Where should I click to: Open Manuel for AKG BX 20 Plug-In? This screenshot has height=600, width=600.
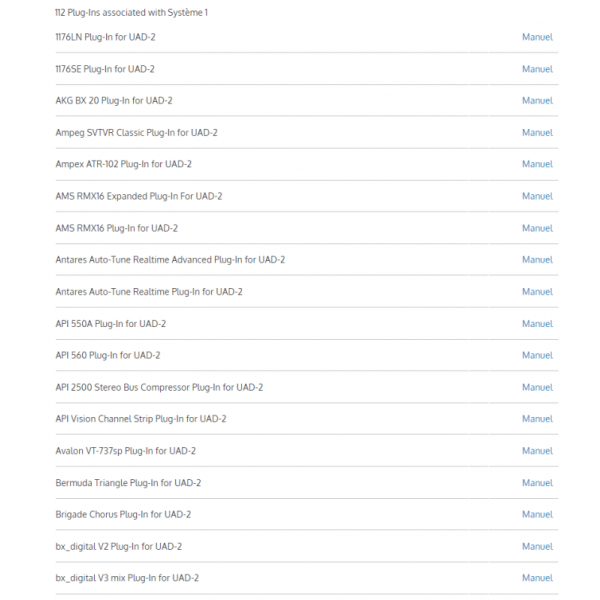click(537, 101)
